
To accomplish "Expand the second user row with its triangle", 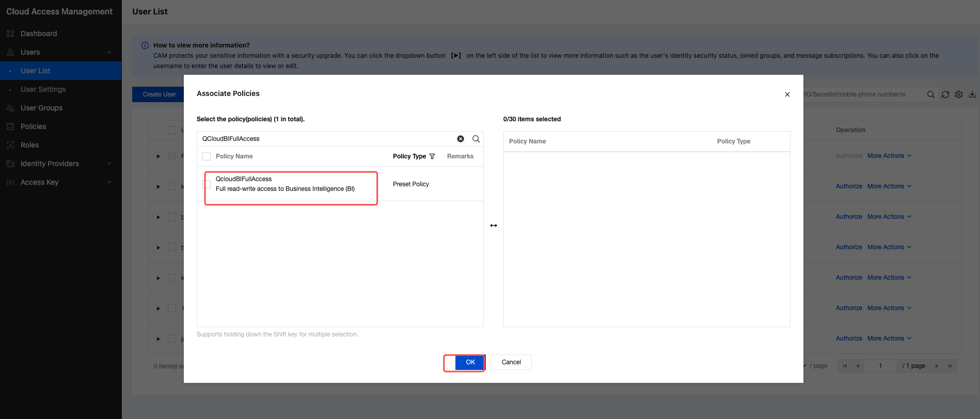I will [159, 186].
